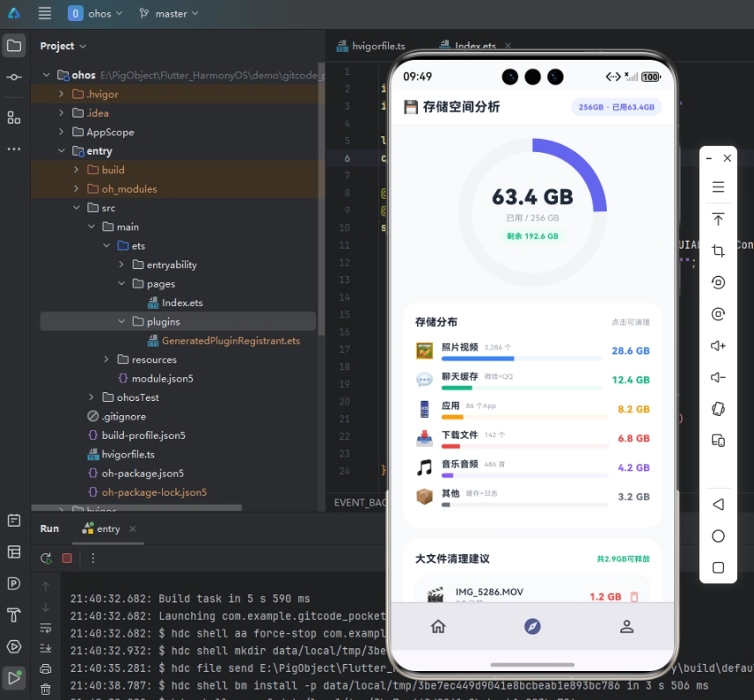Open the Structure tool window icon

click(14, 117)
